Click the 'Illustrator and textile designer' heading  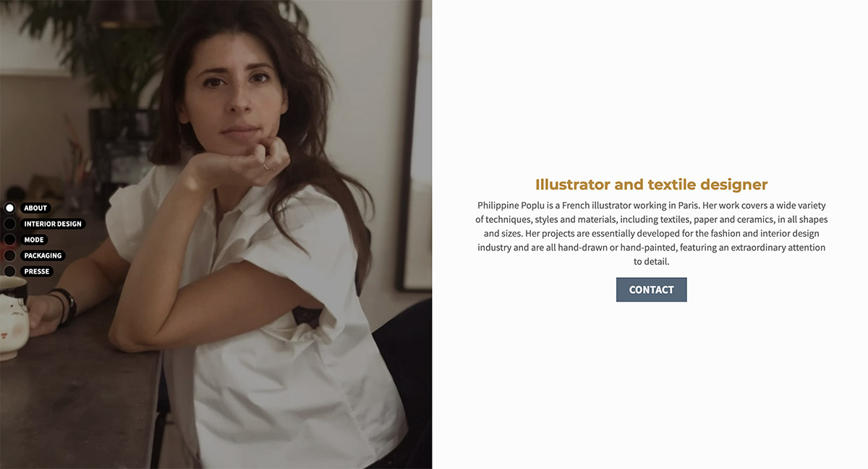(651, 185)
